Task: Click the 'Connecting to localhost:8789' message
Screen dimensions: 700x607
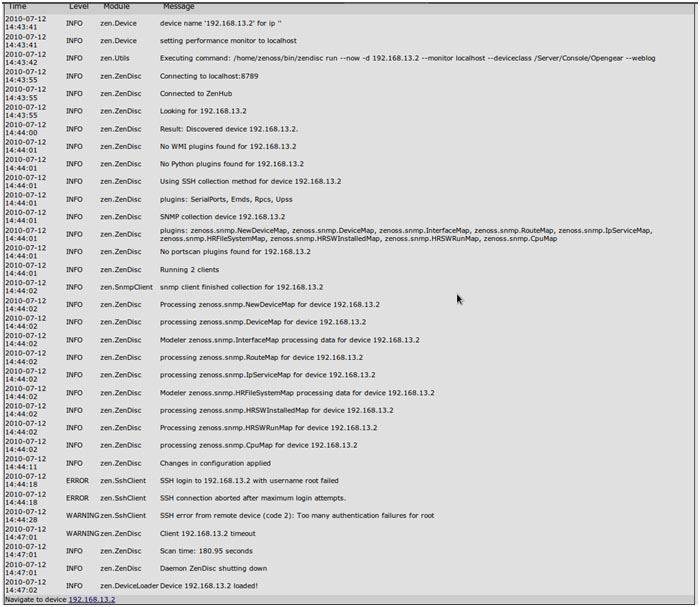Action: click(209, 76)
